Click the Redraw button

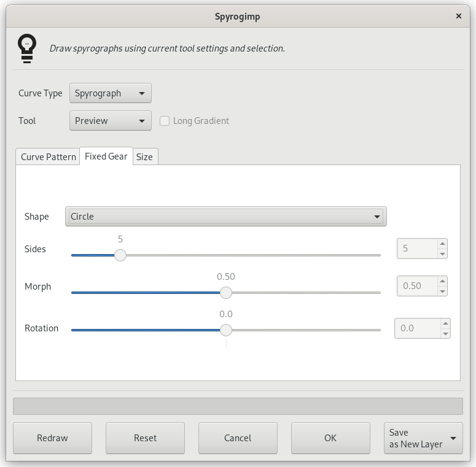[53, 438]
